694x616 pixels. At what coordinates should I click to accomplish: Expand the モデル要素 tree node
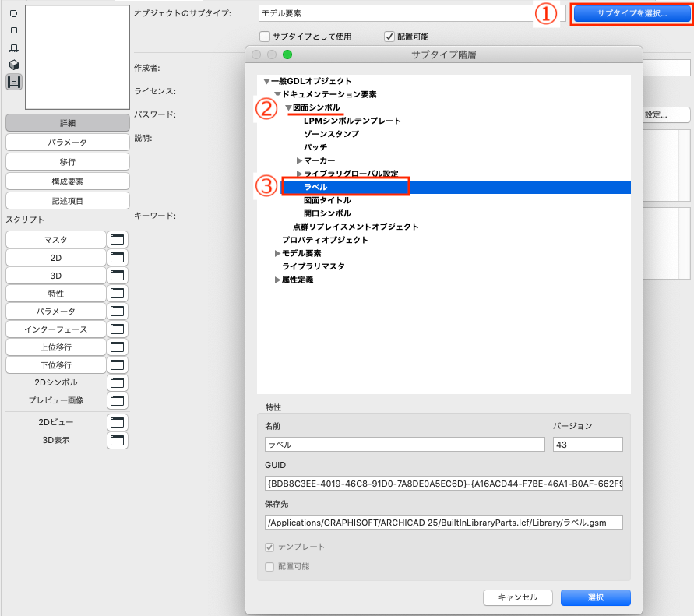tap(277, 253)
